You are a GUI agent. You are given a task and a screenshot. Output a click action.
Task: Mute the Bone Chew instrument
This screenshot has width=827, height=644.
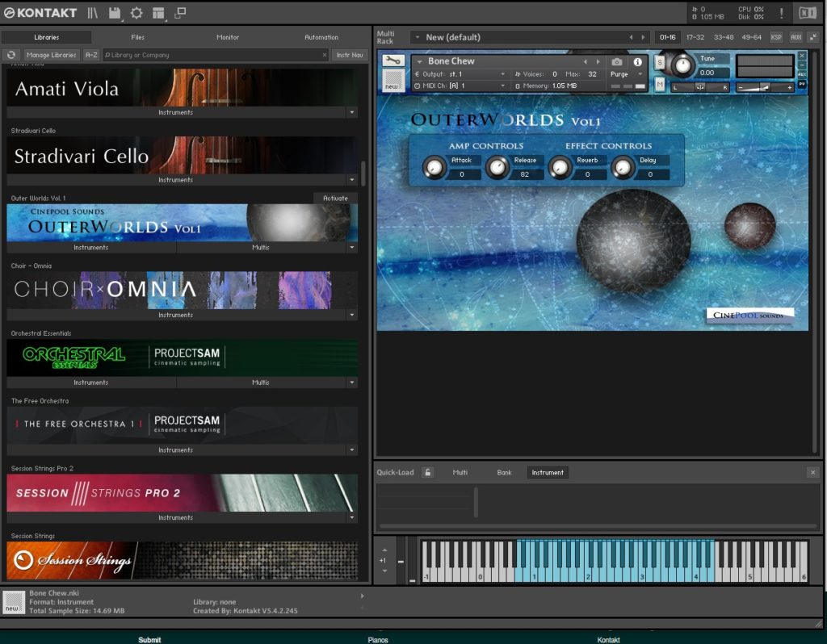[660, 85]
